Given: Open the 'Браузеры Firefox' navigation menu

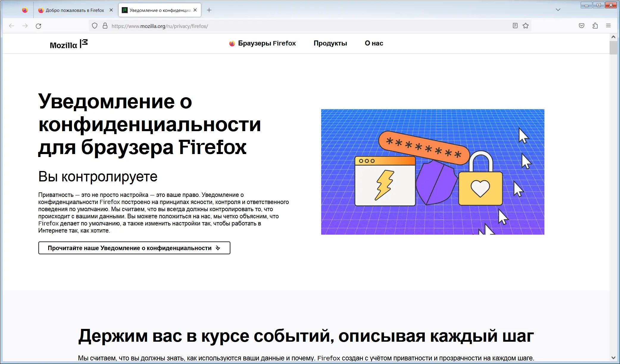Looking at the screenshot, I should [x=266, y=43].
